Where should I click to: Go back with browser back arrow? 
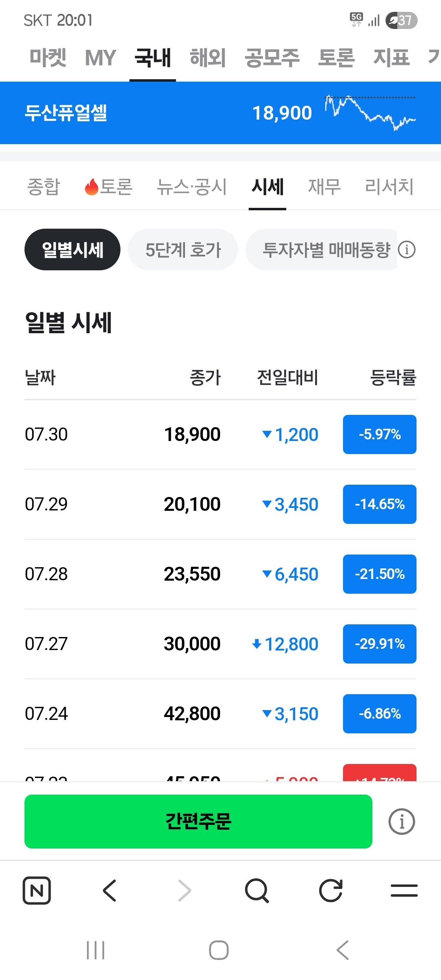click(109, 891)
